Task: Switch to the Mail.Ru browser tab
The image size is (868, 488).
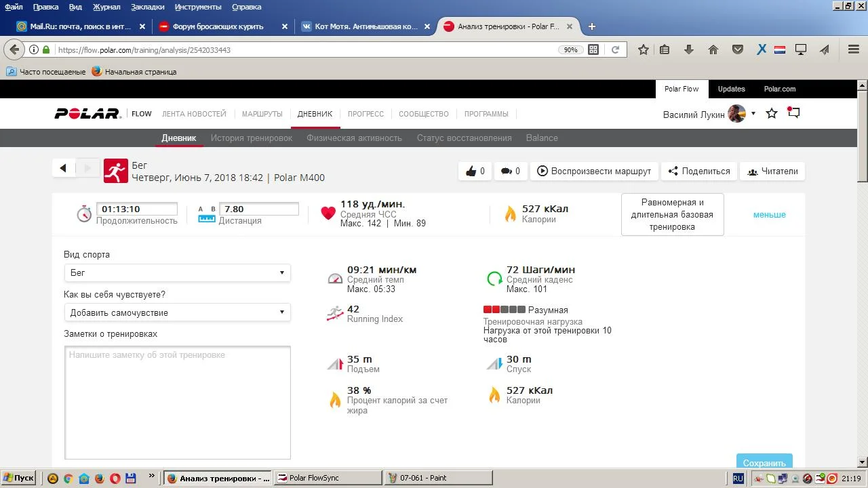Action: coord(81,26)
